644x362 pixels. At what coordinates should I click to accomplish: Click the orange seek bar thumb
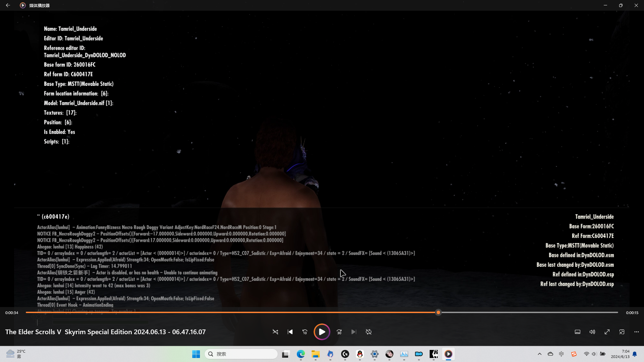tap(438, 312)
